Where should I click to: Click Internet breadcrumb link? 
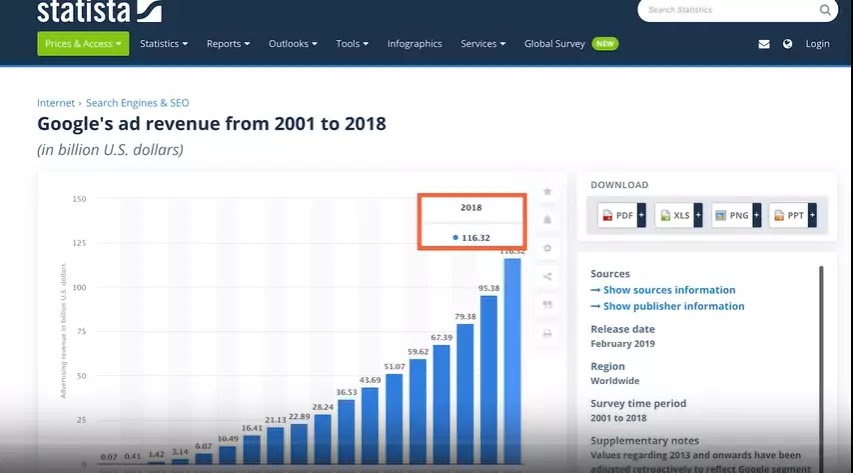tap(55, 103)
